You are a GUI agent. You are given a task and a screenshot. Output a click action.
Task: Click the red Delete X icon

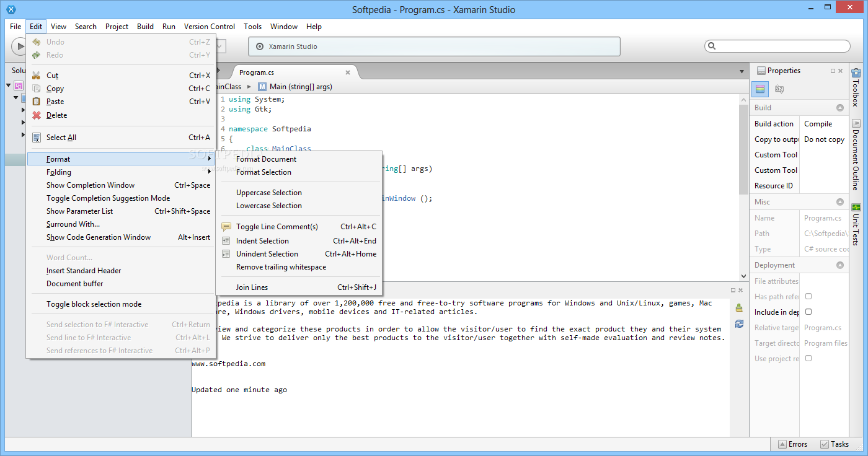37,115
